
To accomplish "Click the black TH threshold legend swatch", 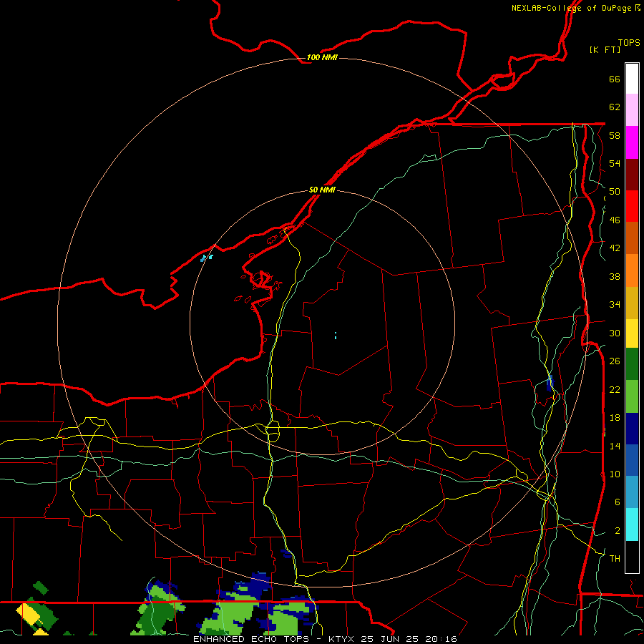I will (x=632, y=557).
